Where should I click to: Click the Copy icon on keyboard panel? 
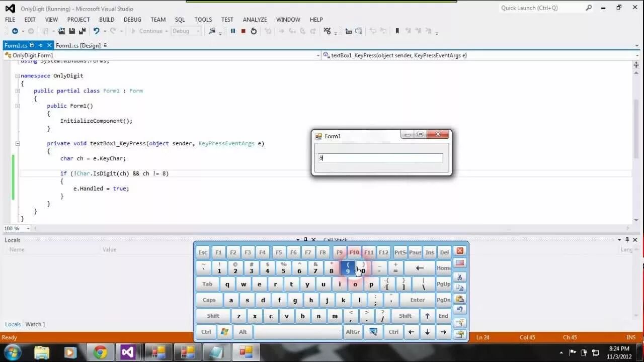(459, 288)
